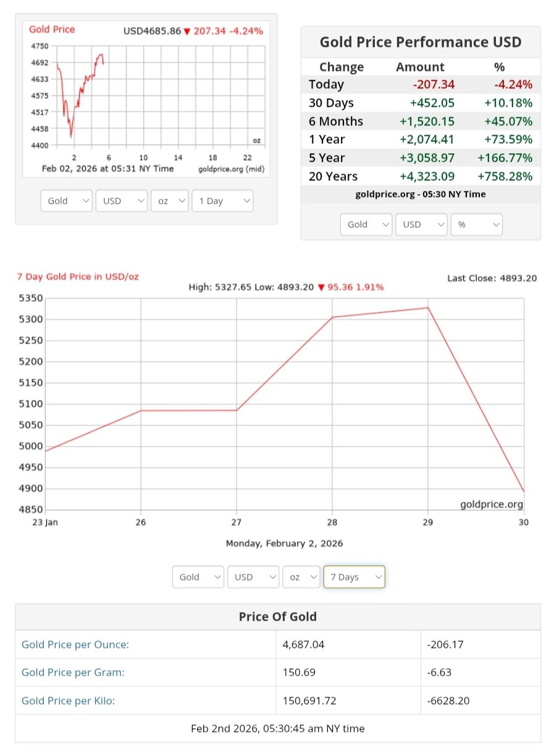Screen dimensions: 554x756
Task: Expand the USD dropdown below the 1-day mini chart
Action: (x=121, y=201)
